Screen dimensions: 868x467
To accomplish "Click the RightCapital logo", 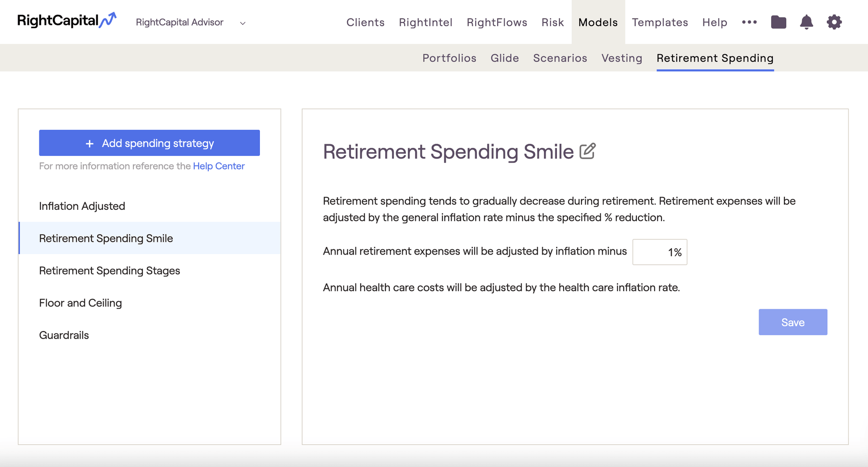I will point(67,21).
